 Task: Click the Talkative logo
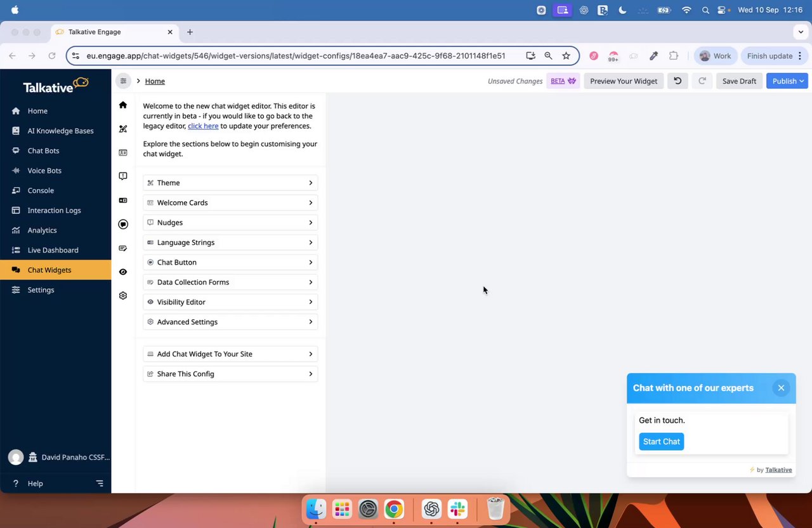tap(56, 85)
